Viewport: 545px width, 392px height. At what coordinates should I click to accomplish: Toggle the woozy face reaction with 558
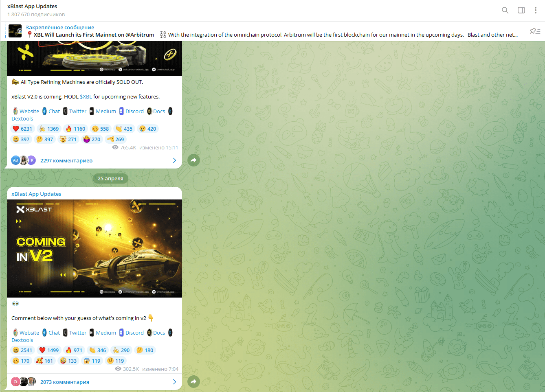(100, 129)
